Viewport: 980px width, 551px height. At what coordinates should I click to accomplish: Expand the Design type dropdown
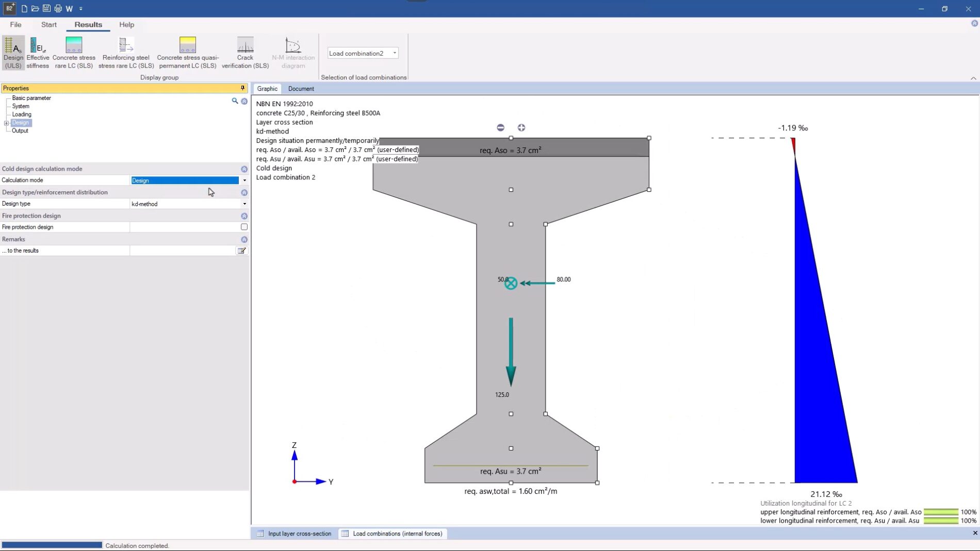click(244, 204)
